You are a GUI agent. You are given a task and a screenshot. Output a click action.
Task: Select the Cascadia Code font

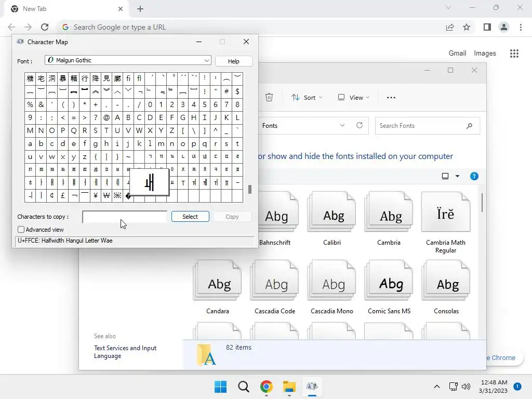275,287
